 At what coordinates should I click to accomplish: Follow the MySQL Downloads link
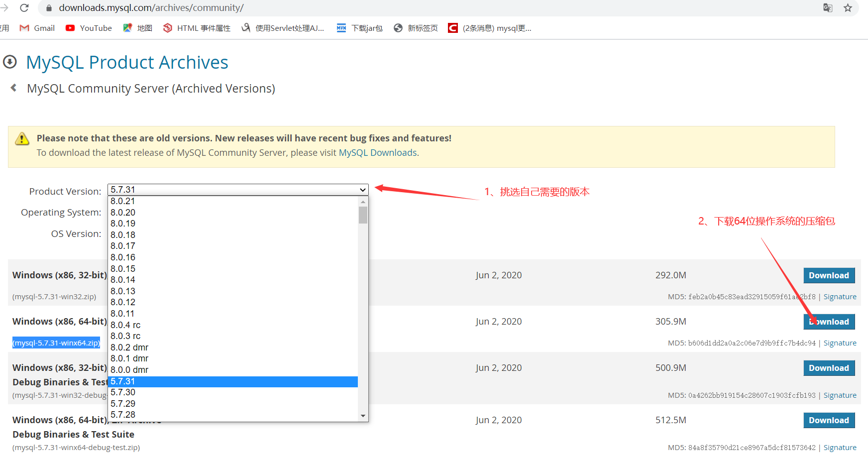click(378, 153)
